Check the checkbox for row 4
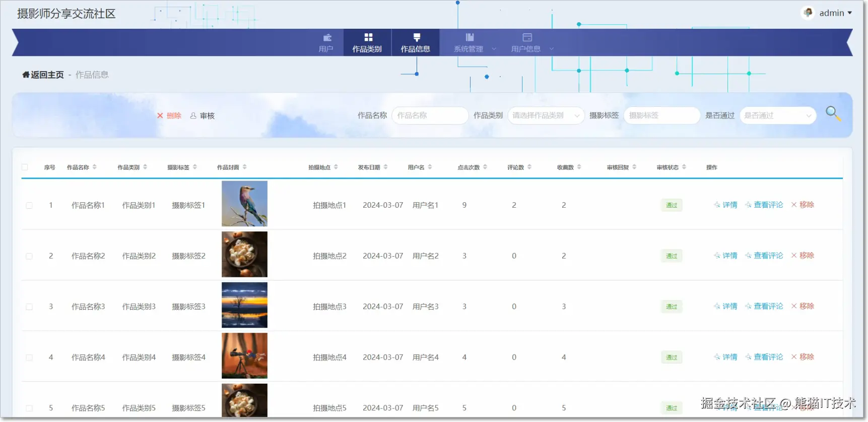This screenshot has width=868, height=422. click(29, 357)
